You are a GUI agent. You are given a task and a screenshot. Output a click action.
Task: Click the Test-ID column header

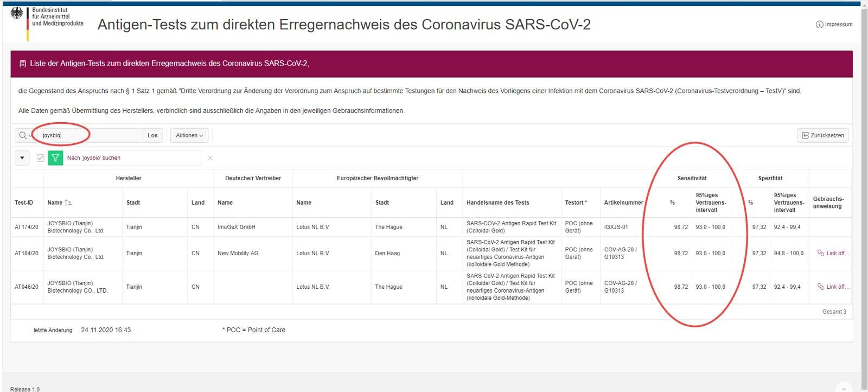24,203
